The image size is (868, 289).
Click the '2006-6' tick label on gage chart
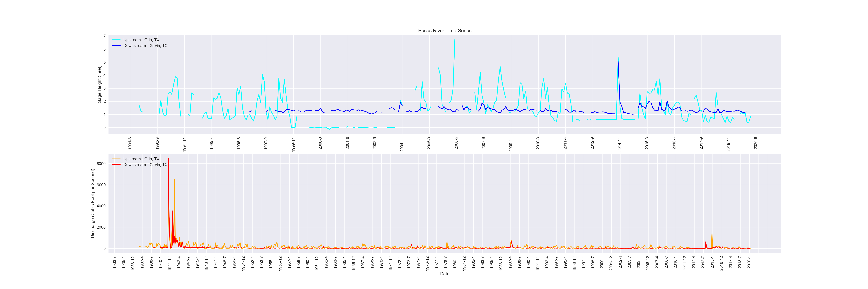pos(456,143)
